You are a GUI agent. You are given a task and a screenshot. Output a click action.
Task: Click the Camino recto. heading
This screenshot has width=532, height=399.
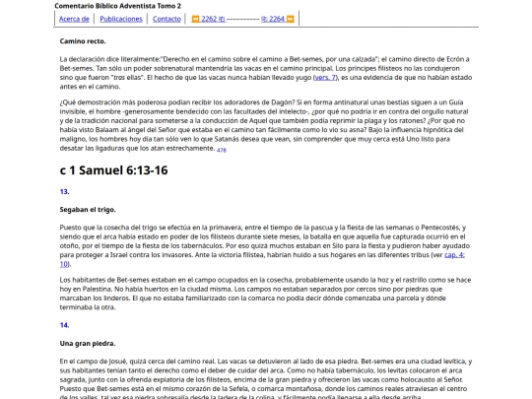tap(83, 41)
